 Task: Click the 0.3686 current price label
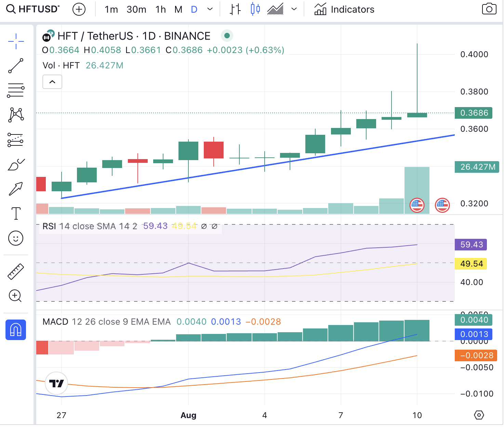coord(474,113)
